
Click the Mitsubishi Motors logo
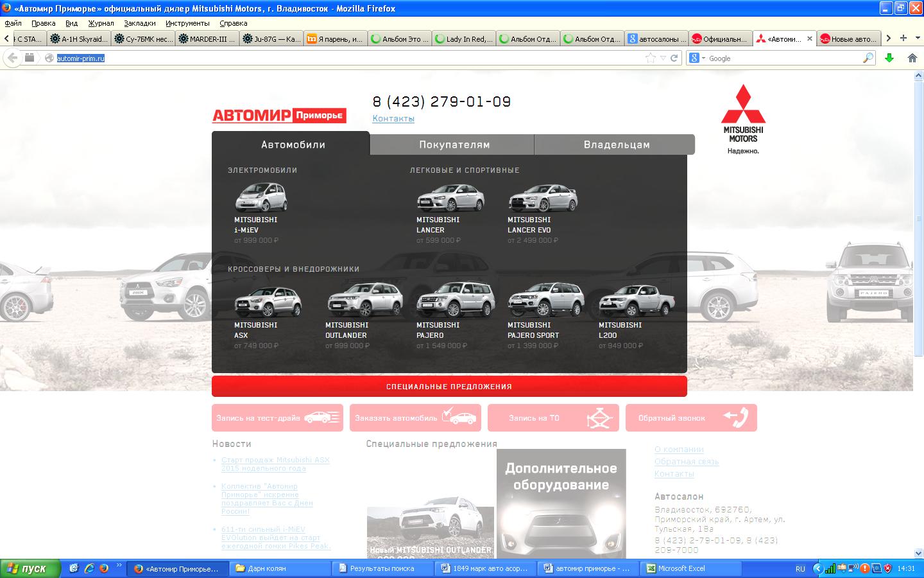743,119
